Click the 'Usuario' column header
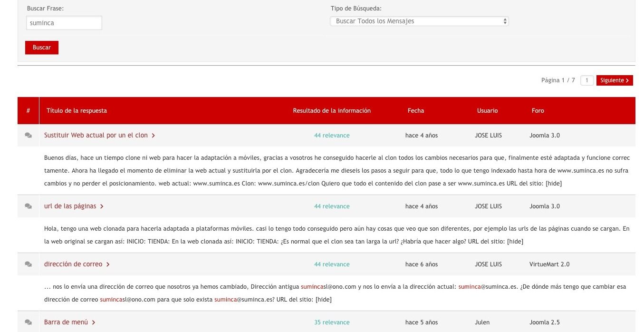The width and height of the screenshot is (644, 332). [488, 111]
